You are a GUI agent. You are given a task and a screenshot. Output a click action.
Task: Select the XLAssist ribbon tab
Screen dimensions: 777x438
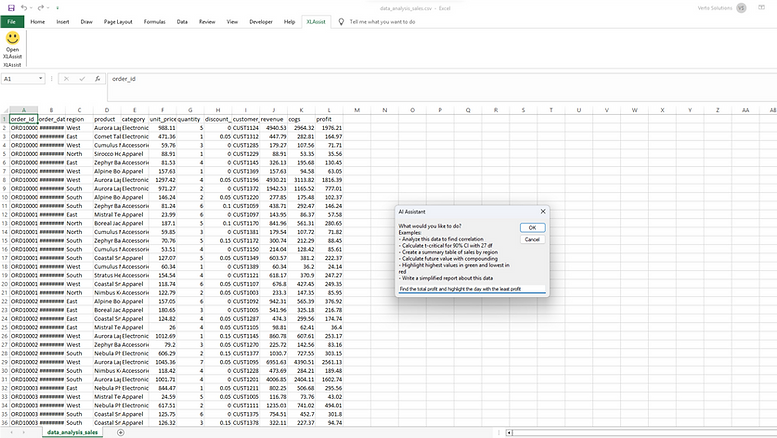point(316,22)
